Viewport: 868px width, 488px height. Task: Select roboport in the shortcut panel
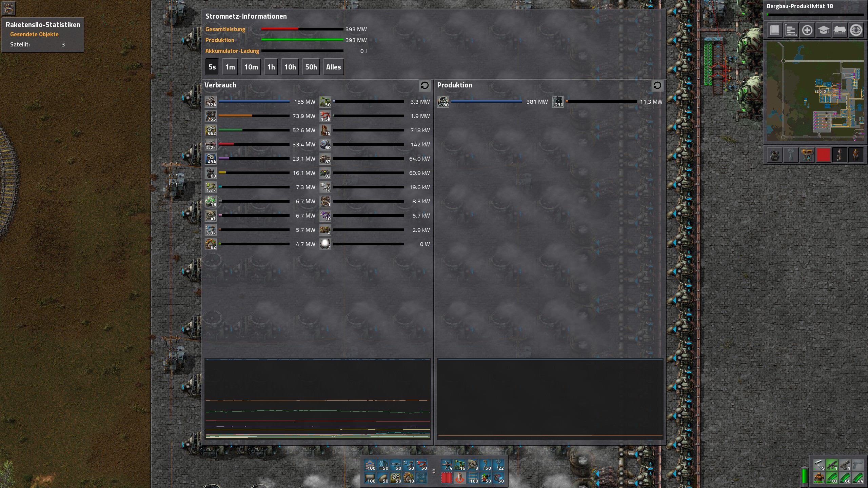point(774,155)
